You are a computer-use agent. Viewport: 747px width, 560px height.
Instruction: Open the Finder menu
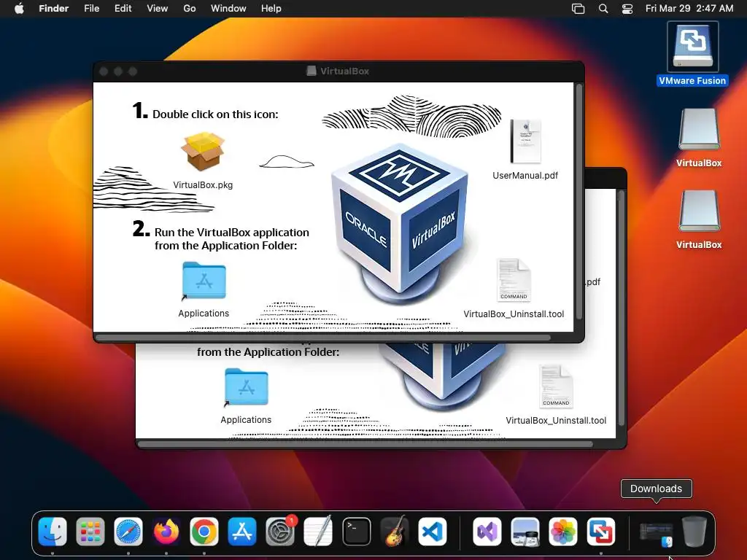[54, 9]
